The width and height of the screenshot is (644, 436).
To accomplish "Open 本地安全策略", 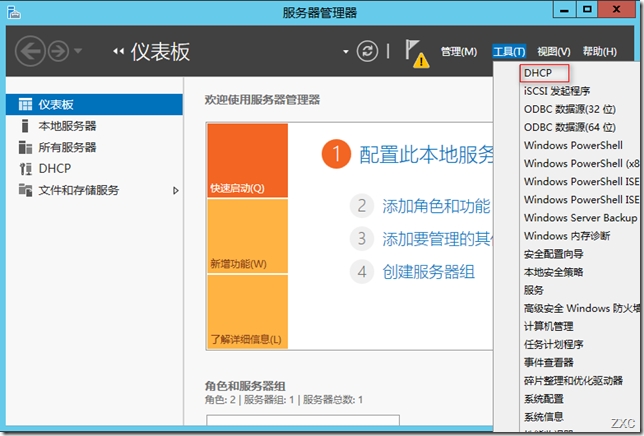I will [x=553, y=272].
